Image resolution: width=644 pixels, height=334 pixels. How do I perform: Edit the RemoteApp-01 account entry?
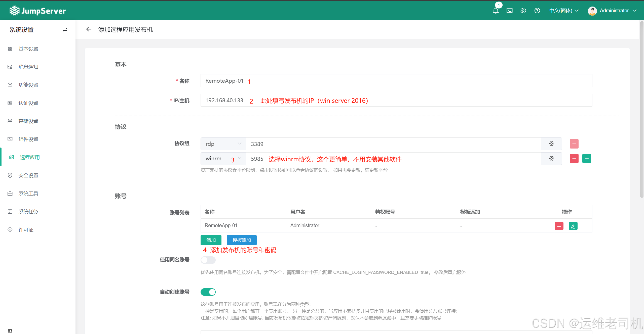573,226
